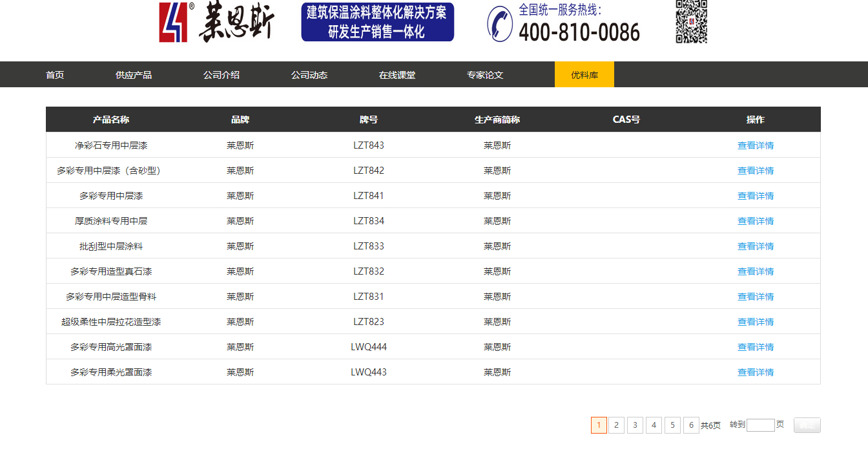Screen dimensions: 868x453
Task: Click grade code LZT833
Action: coord(369,246)
